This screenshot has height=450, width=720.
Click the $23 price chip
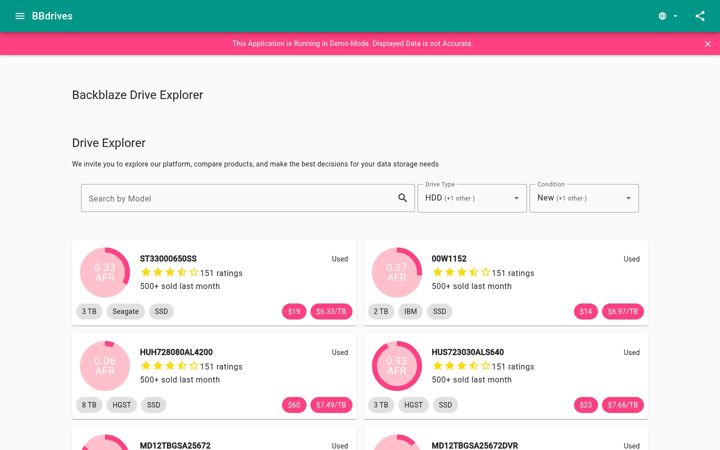click(x=585, y=405)
